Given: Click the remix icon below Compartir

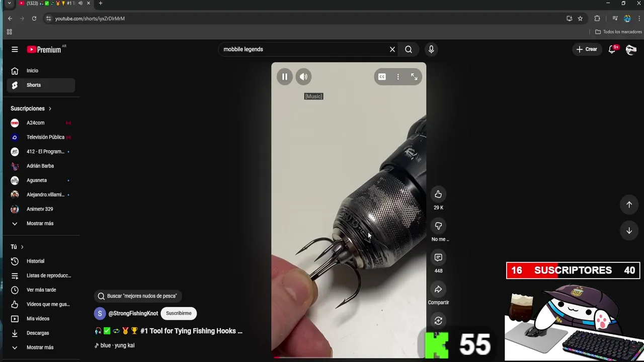Looking at the screenshot, I should coord(438,321).
